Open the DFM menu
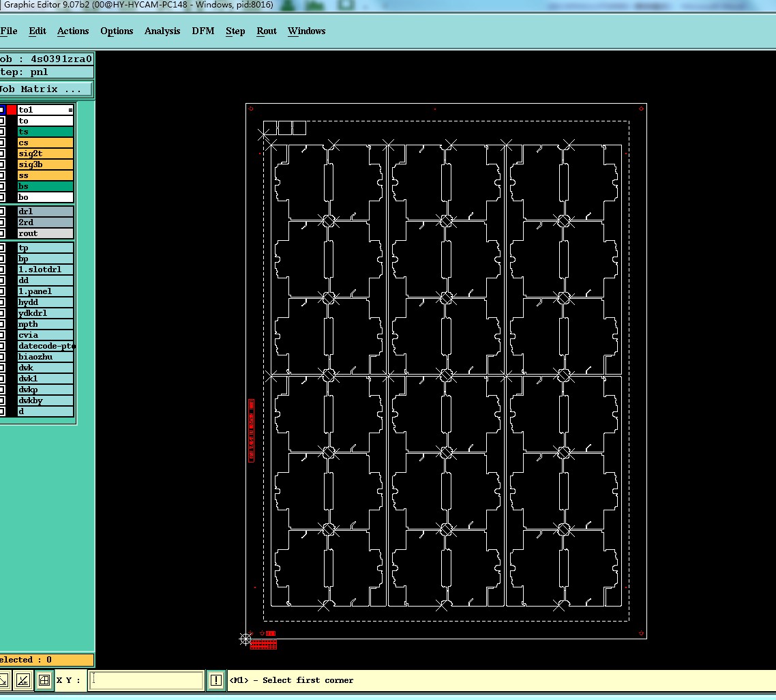This screenshot has width=776, height=700. (x=203, y=31)
